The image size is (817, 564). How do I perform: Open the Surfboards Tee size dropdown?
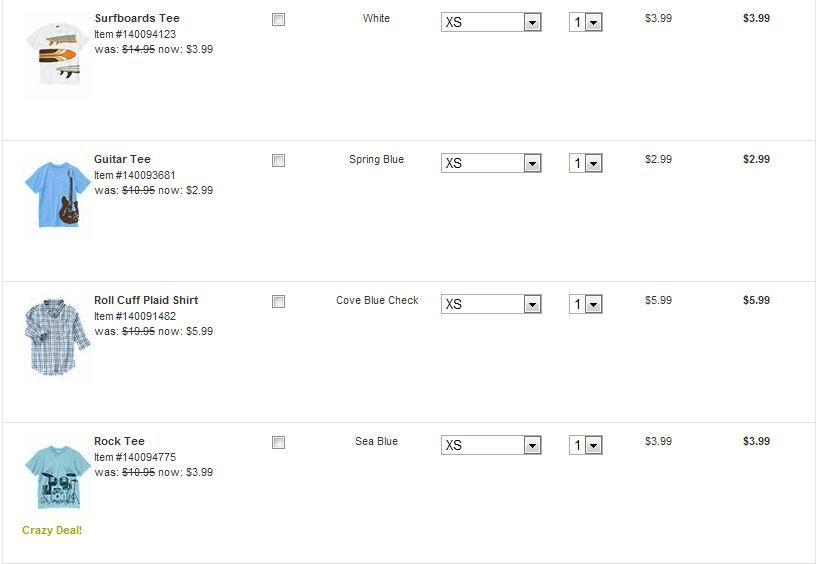tap(490, 22)
